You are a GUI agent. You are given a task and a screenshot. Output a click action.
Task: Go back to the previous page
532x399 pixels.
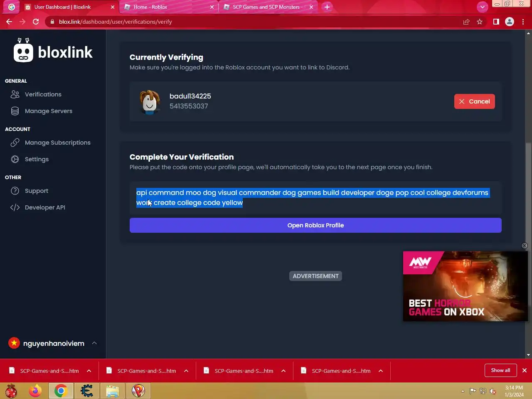point(9,22)
